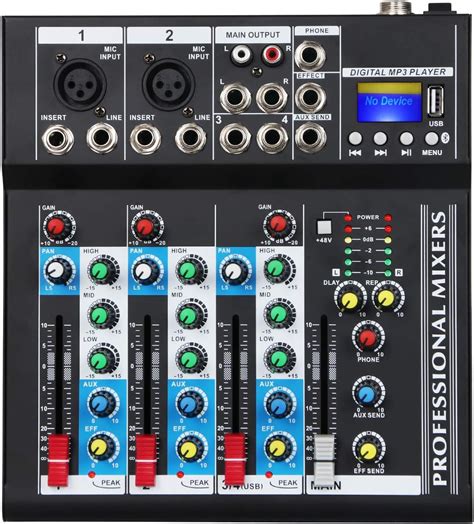Screen dimensions: 474x524
Task: Click the channel 2 red GAIN knob
Action: 146,226
